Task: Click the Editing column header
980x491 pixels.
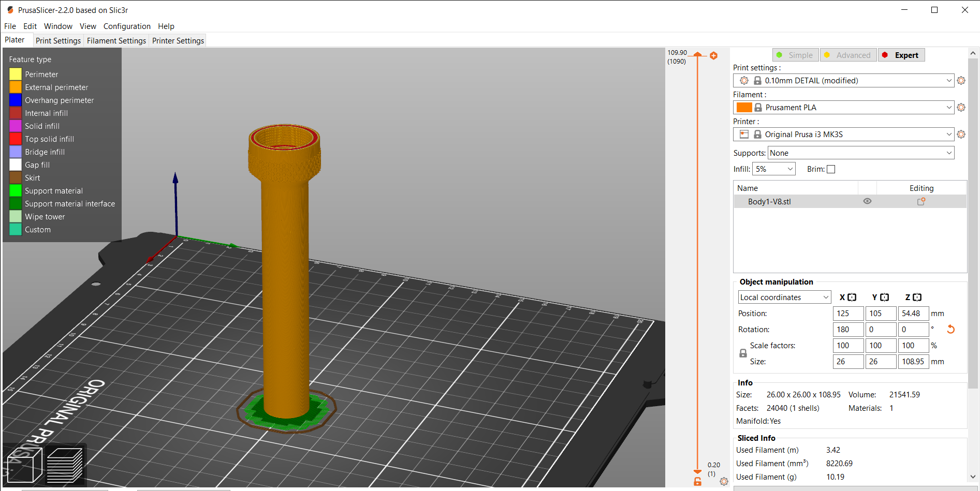Action: point(922,188)
